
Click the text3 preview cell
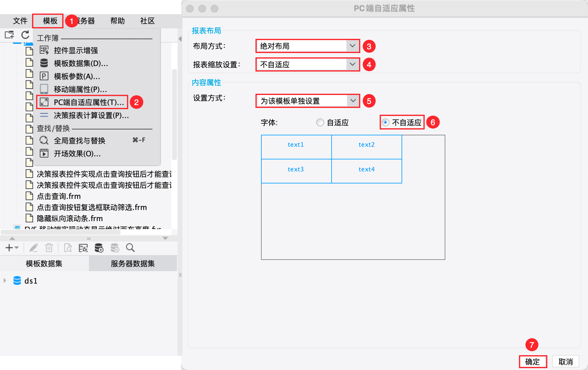[x=296, y=171]
